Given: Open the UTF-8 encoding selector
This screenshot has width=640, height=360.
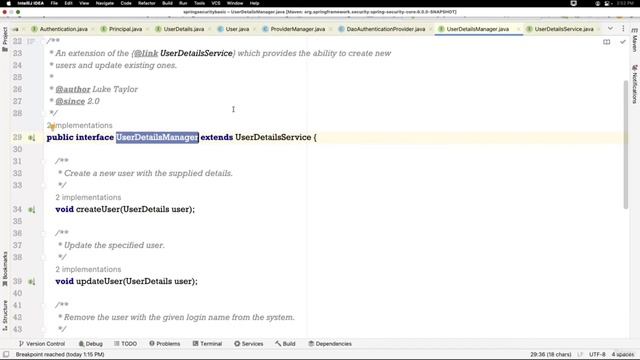Looking at the screenshot, I should (x=597, y=354).
